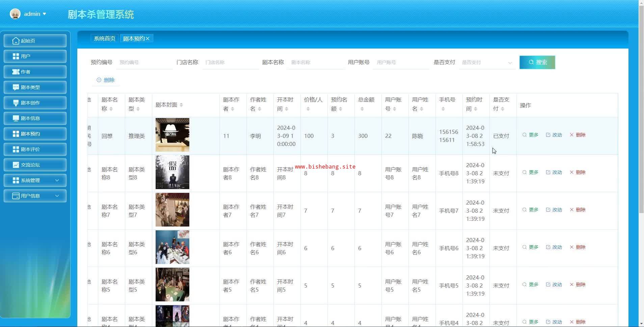Sort table by 总金额 column
Image resolution: width=644 pixels, height=327 pixels.
tap(362, 109)
